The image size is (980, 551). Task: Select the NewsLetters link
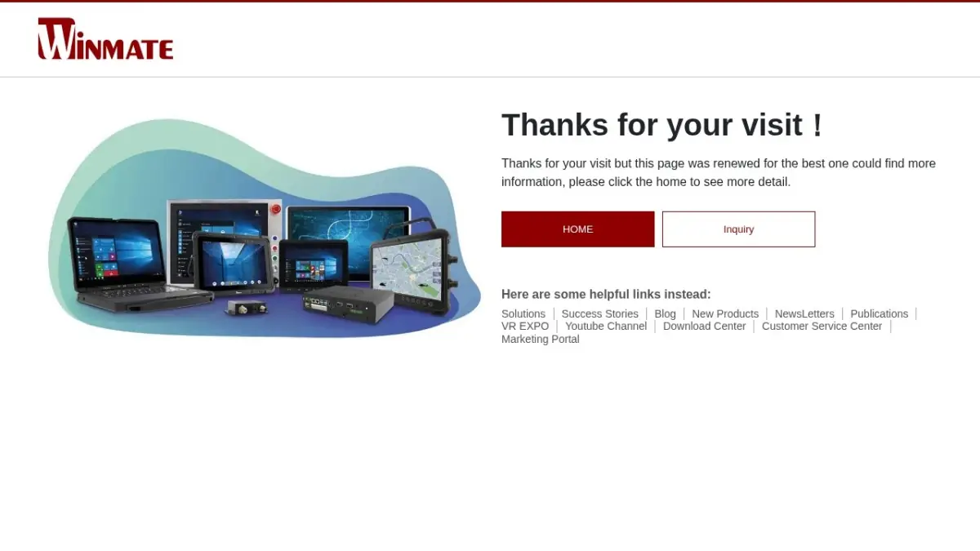point(804,313)
